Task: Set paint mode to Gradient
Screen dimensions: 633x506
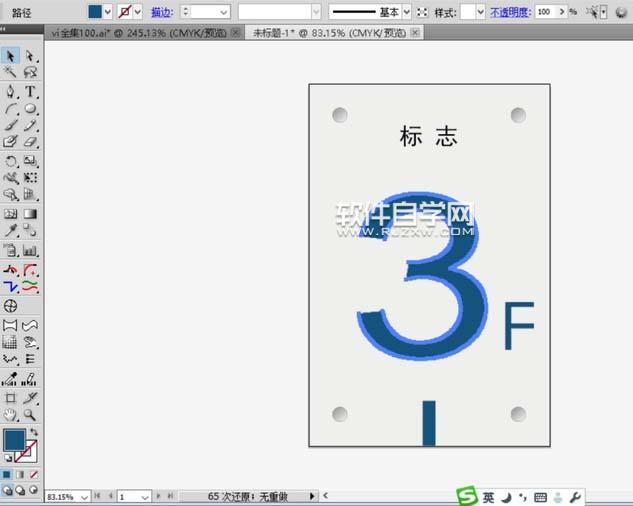Action: pos(20,474)
